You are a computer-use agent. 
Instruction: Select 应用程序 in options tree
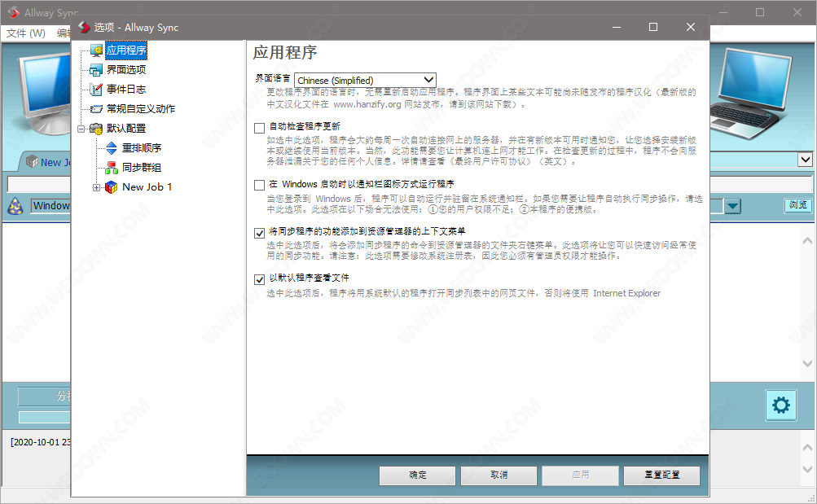click(x=126, y=50)
